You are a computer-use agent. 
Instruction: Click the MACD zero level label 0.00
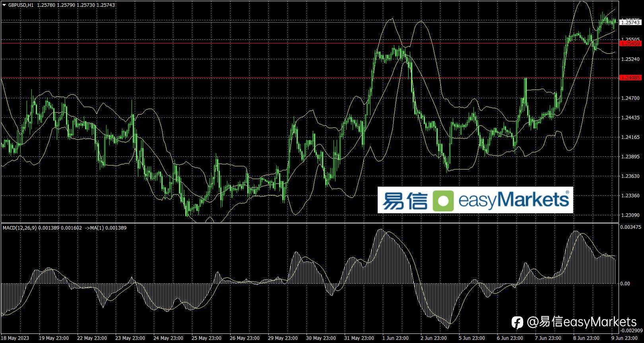pos(625,283)
